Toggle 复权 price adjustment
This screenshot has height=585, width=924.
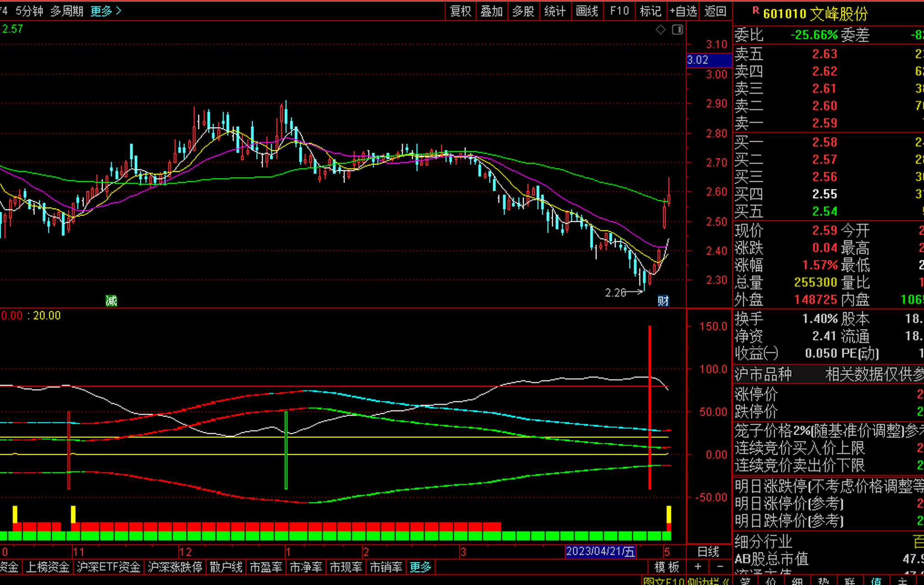point(460,11)
